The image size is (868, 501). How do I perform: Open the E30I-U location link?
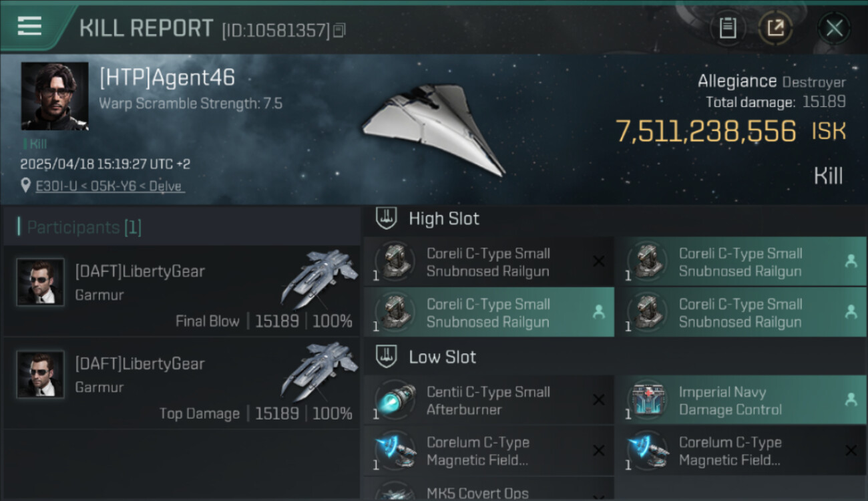pos(110,186)
